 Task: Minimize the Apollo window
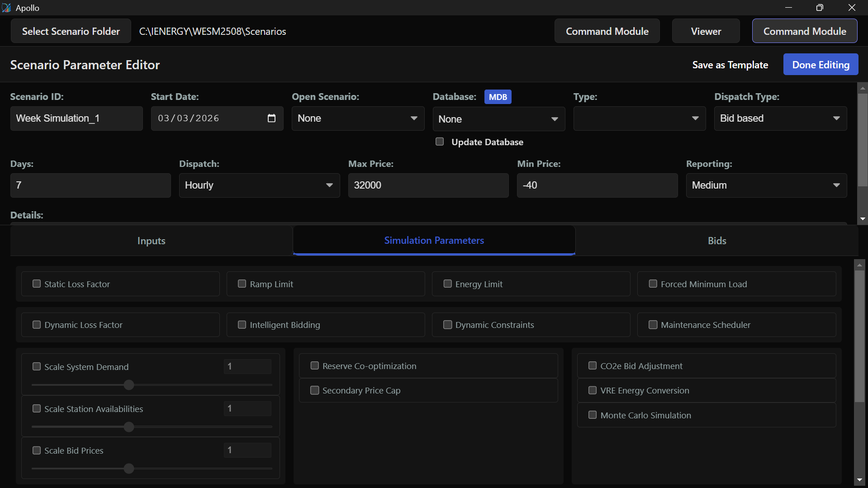[788, 8]
